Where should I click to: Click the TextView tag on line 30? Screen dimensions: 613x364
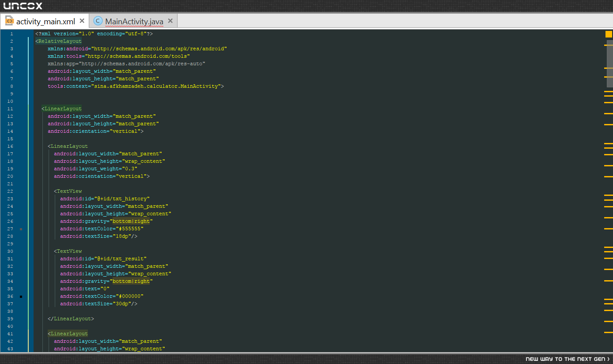point(68,251)
